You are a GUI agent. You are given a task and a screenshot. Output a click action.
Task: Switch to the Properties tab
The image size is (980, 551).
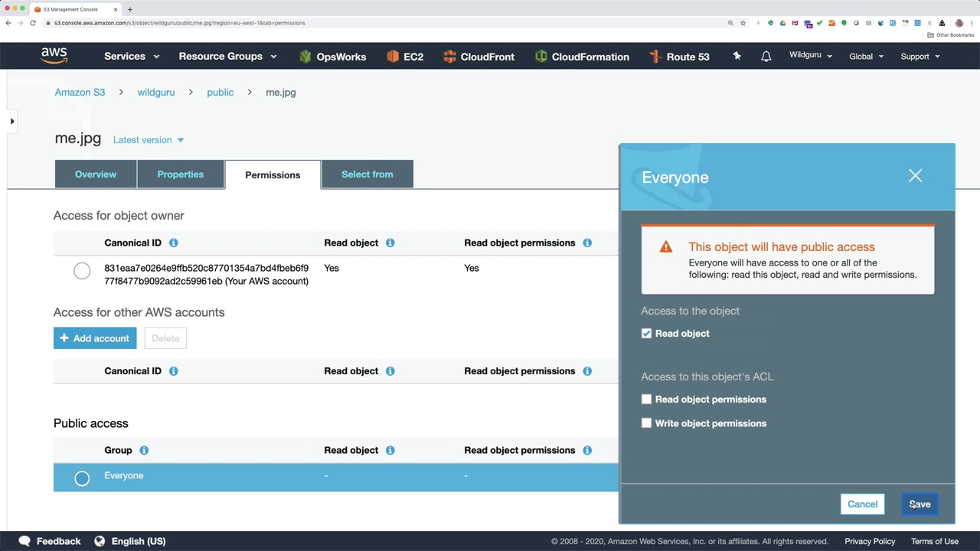click(181, 174)
